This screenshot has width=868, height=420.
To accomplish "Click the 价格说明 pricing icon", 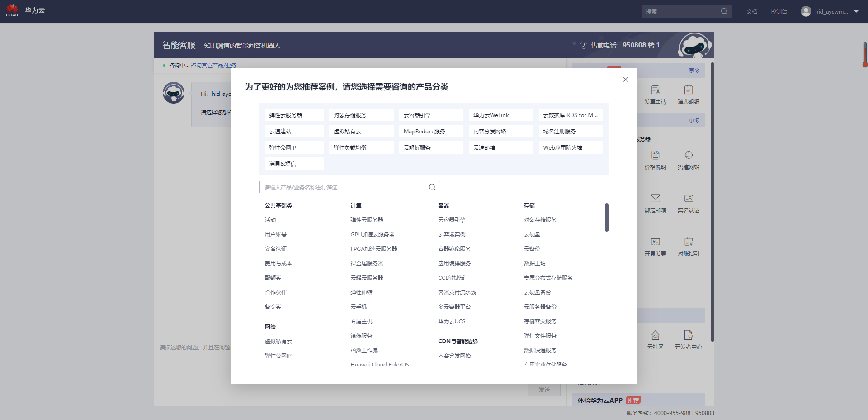I will 656,160.
